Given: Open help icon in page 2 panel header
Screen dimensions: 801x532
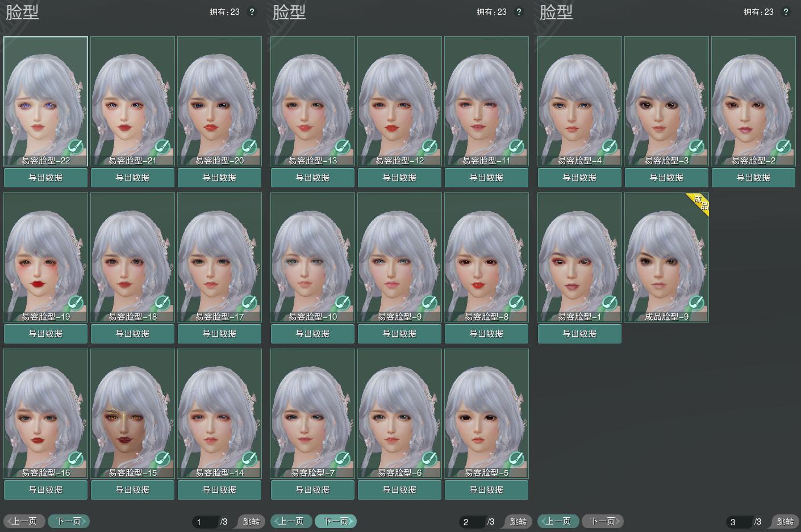Looking at the screenshot, I should click(519, 12).
